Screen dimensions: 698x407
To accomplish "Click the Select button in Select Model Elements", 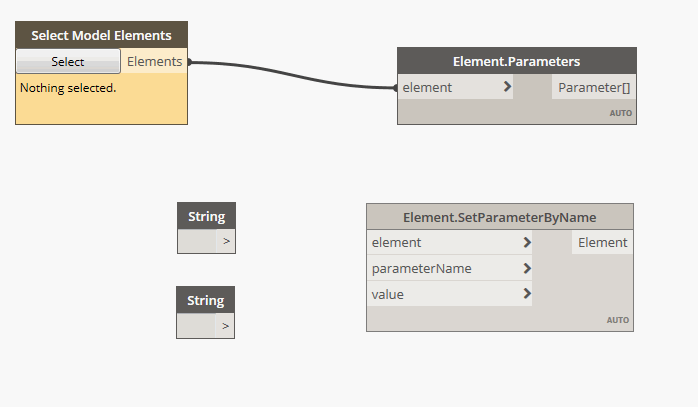I will click(x=68, y=62).
